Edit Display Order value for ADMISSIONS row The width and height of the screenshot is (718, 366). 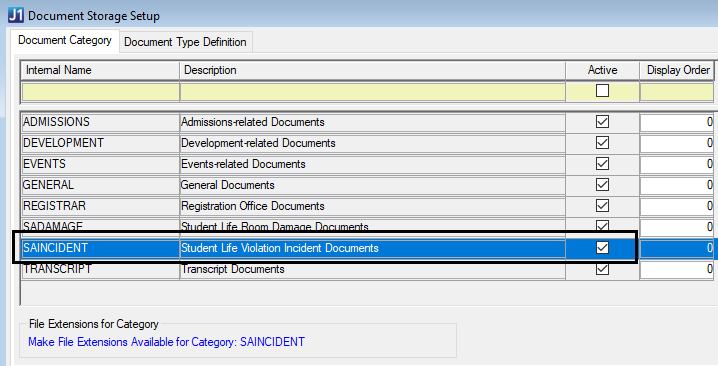(x=676, y=122)
